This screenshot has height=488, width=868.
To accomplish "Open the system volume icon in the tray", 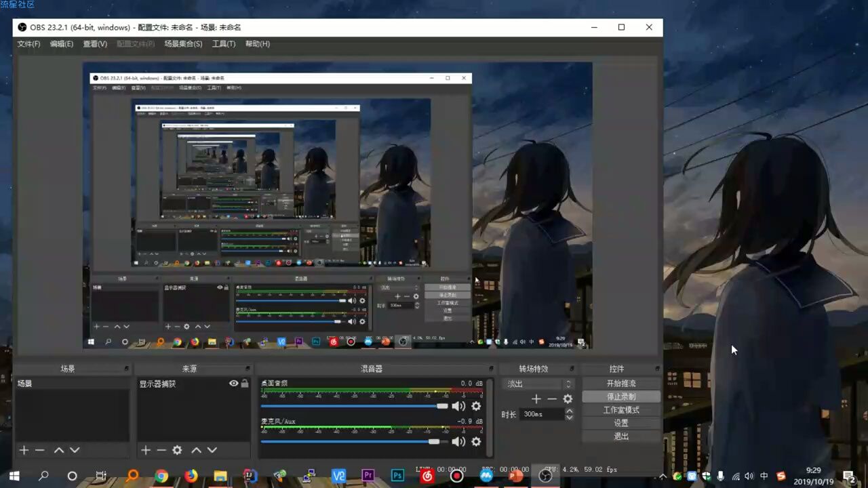I will tap(749, 476).
